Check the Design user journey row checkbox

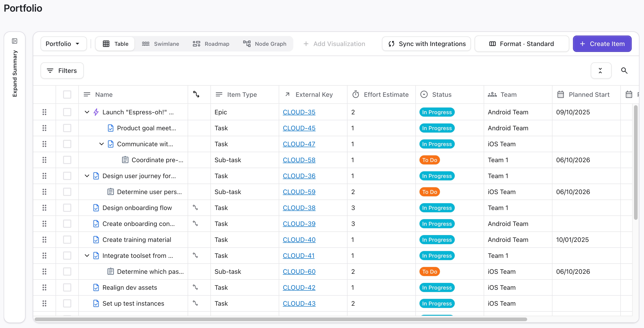pyautogui.click(x=67, y=176)
